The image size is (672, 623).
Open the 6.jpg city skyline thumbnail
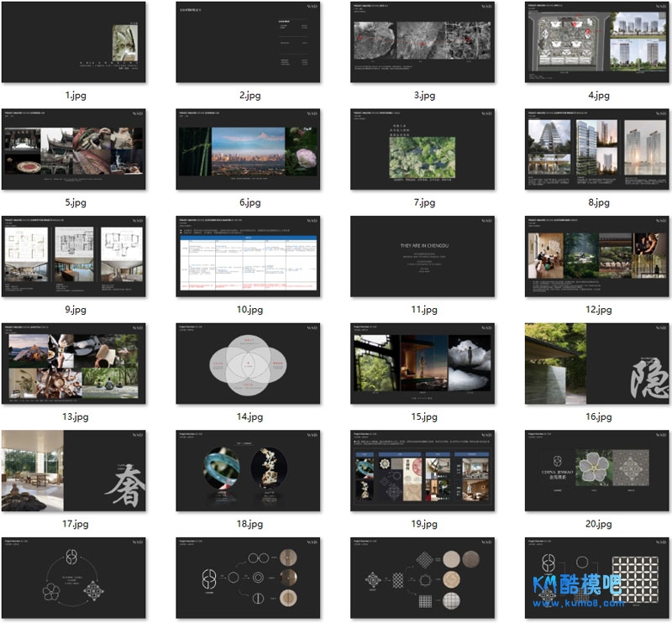pyautogui.click(x=249, y=149)
